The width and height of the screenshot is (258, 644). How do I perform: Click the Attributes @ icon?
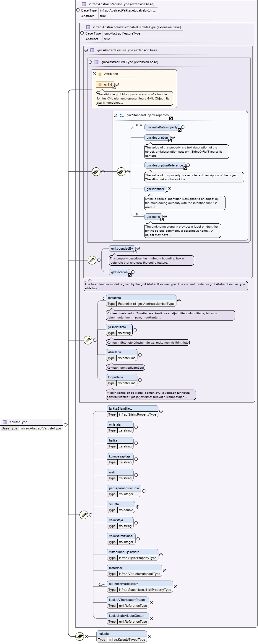[100, 74]
